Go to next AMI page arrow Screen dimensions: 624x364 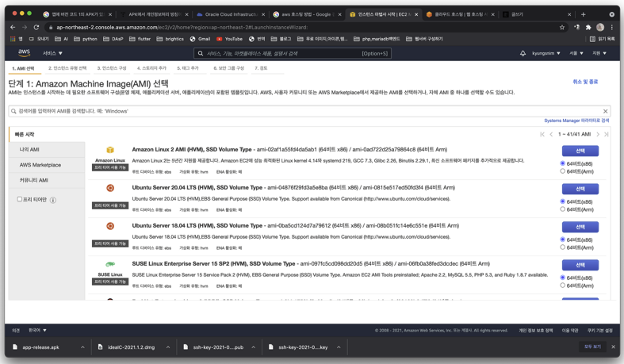[x=598, y=134]
